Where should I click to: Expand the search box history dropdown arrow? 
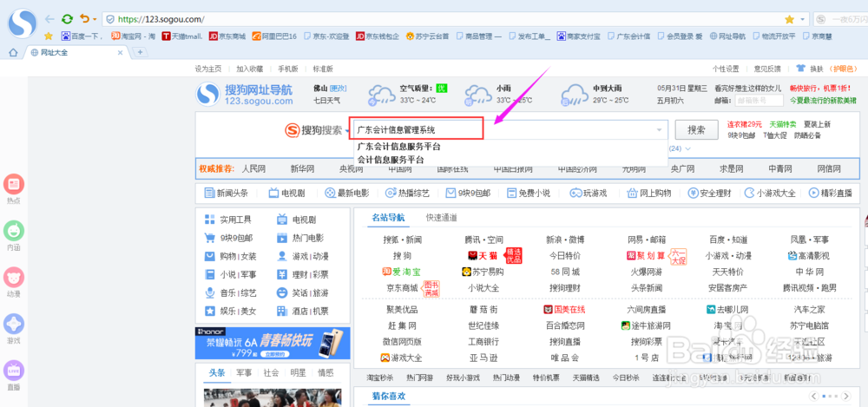point(659,130)
